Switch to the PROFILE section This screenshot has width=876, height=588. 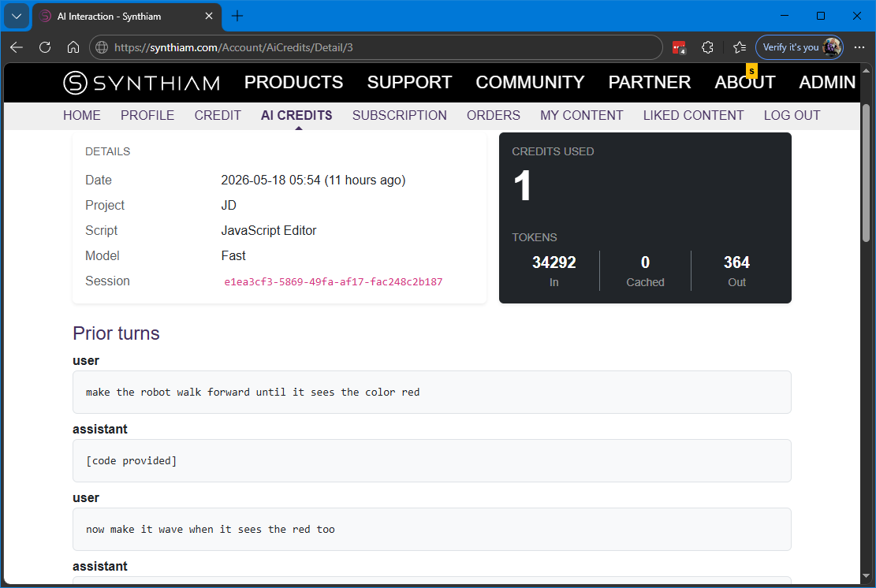click(x=147, y=115)
